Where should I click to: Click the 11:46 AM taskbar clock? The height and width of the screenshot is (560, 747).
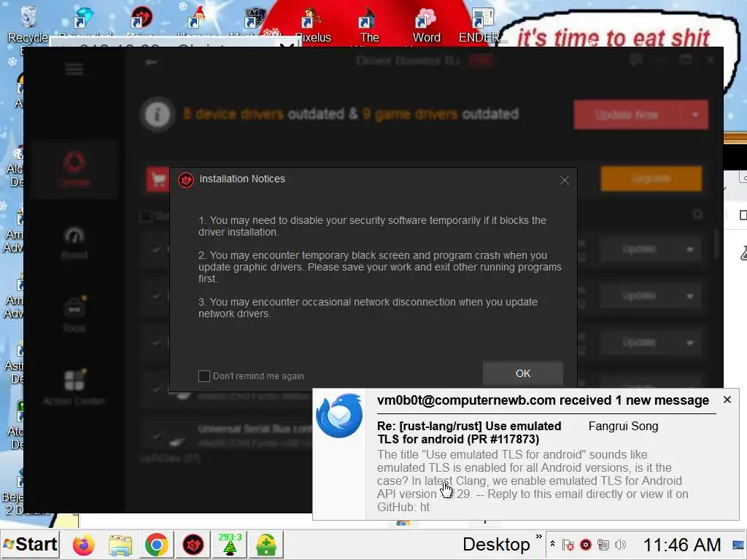click(682, 545)
